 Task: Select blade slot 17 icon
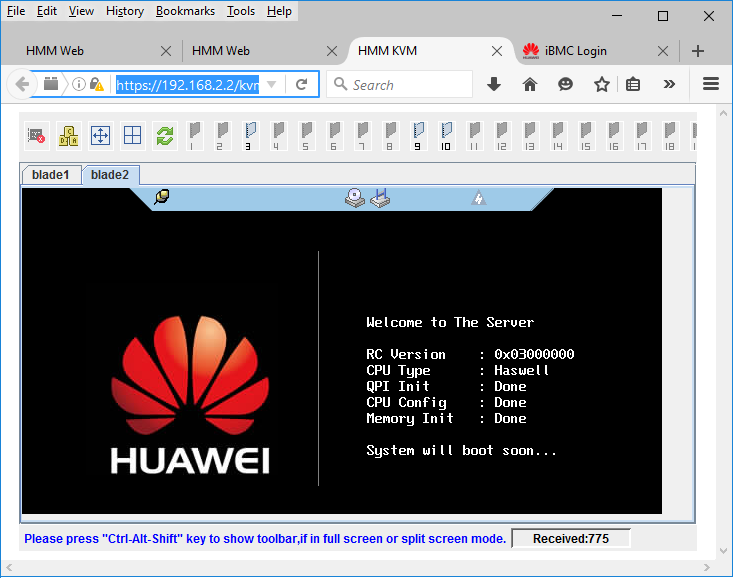point(642,136)
